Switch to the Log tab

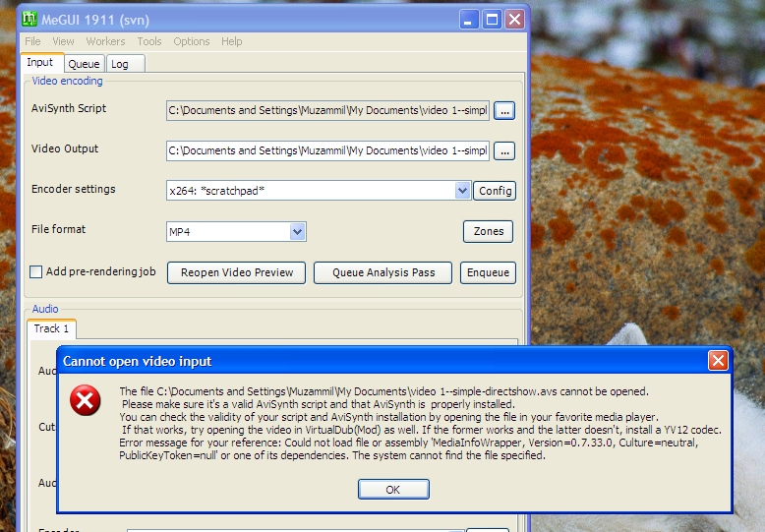[x=125, y=64]
